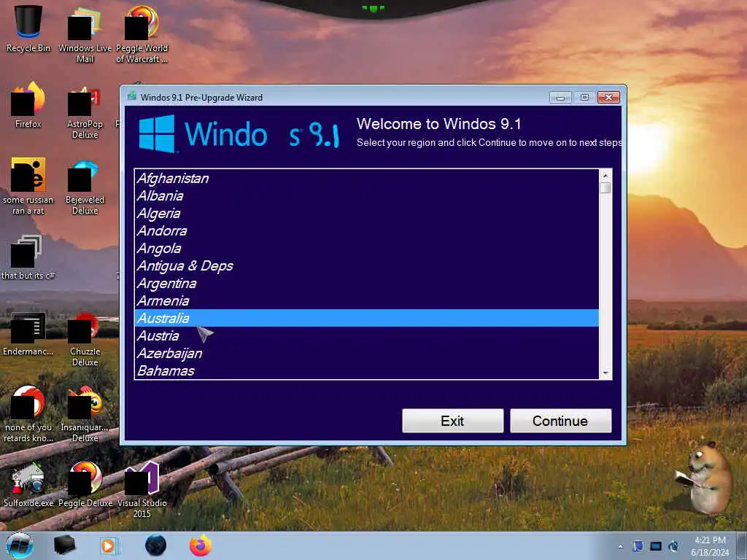
Task: Close the Pre-Upgrade Wizard window
Action: (x=609, y=97)
